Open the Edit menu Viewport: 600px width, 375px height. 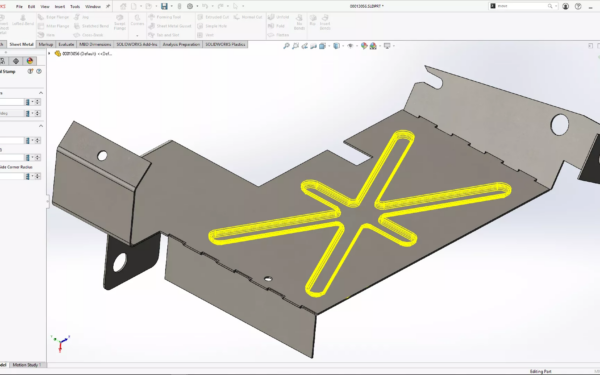32,7
